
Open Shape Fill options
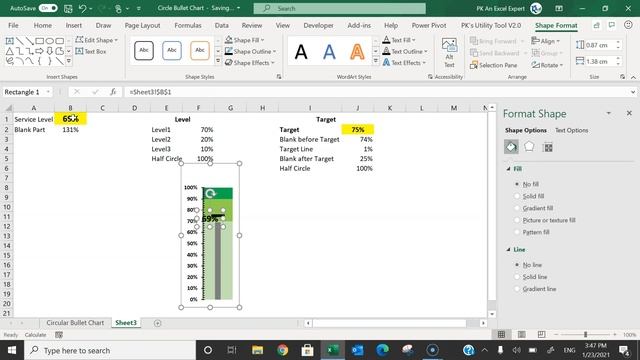point(244,40)
